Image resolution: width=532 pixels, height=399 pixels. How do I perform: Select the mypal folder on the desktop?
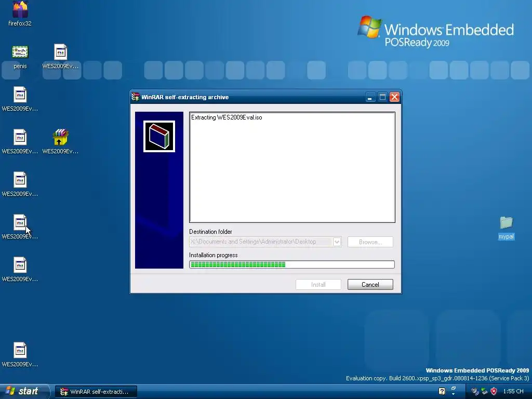[x=506, y=228]
